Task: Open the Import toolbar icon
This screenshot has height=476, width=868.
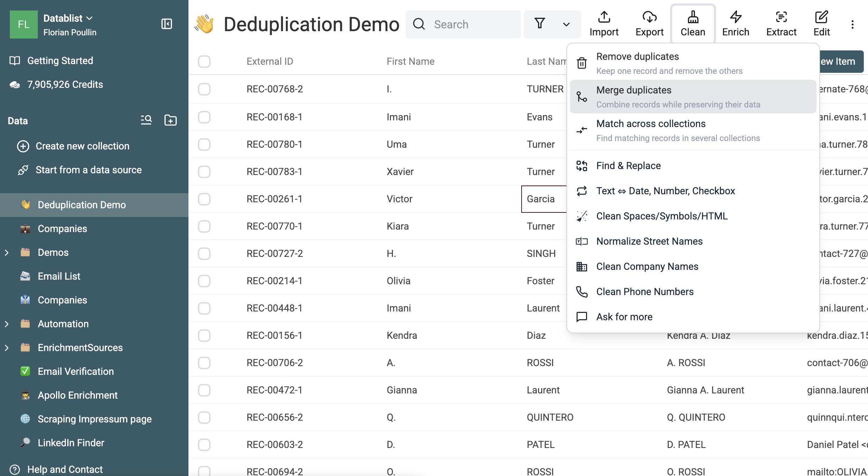Action: tap(604, 17)
